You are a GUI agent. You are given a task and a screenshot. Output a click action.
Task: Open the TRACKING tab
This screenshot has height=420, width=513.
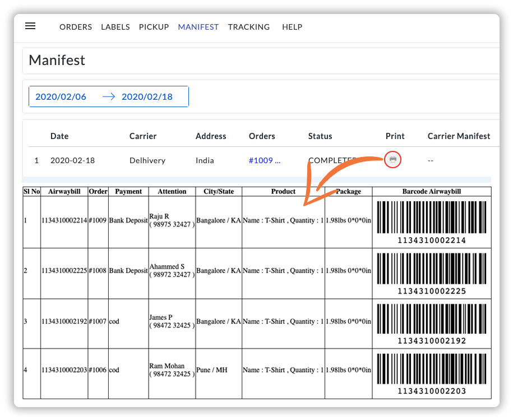pos(248,27)
